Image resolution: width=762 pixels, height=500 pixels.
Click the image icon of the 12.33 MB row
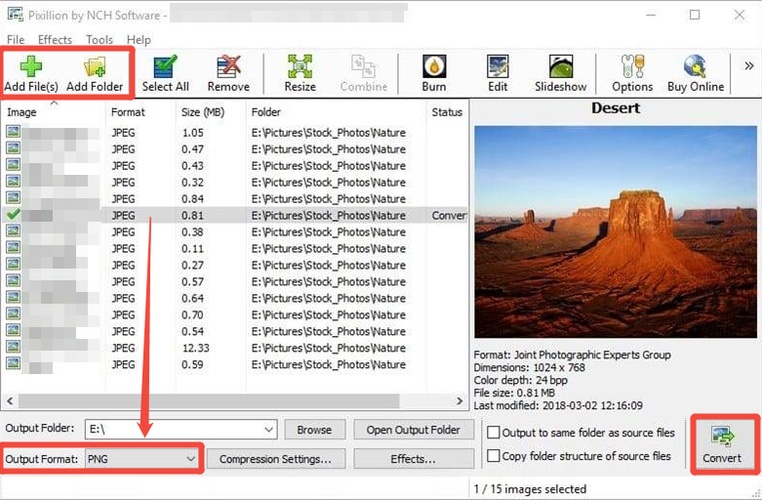pos(13,346)
